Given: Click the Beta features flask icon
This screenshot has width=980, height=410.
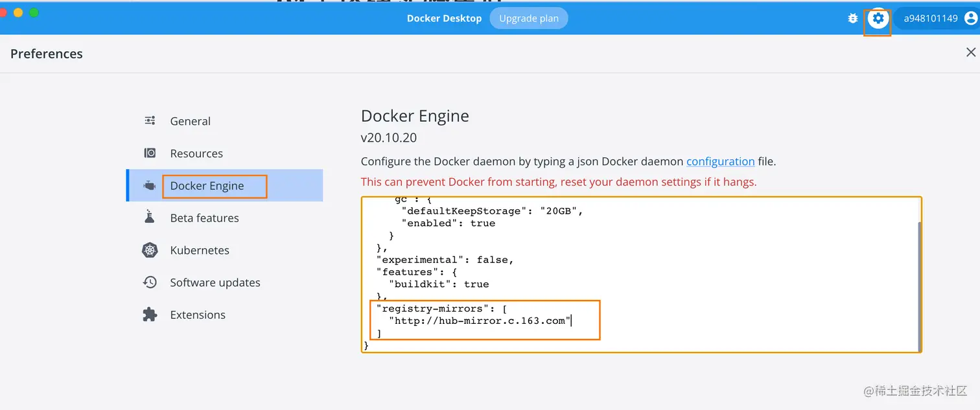Looking at the screenshot, I should click(150, 217).
